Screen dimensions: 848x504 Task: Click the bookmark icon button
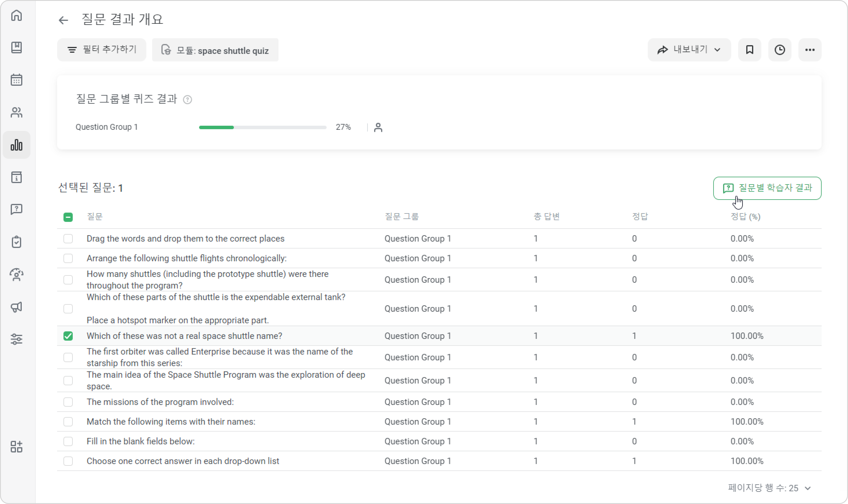coord(749,50)
